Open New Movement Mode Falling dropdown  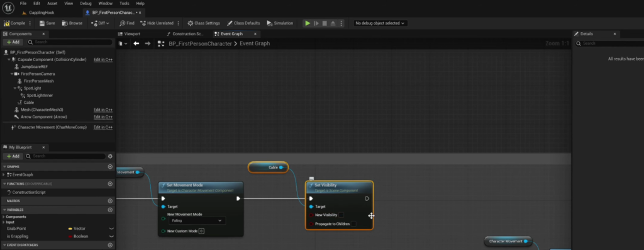[x=196, y=221]
